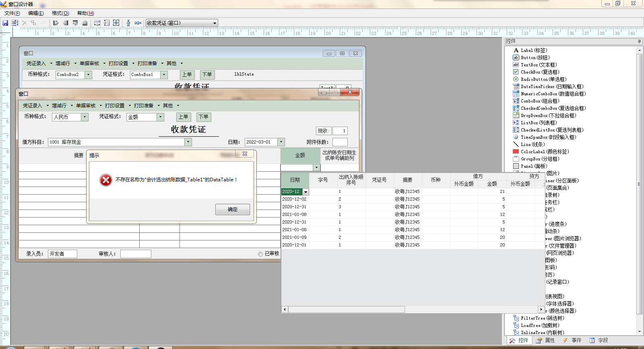This screenshot has width=644, height=349.
Task: Click the 审核人 input field
Action: pyautogui.click(x=136, y=254)
